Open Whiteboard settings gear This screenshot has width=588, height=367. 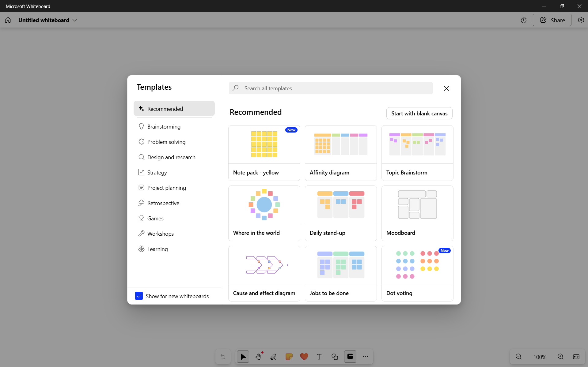(581, 20)
